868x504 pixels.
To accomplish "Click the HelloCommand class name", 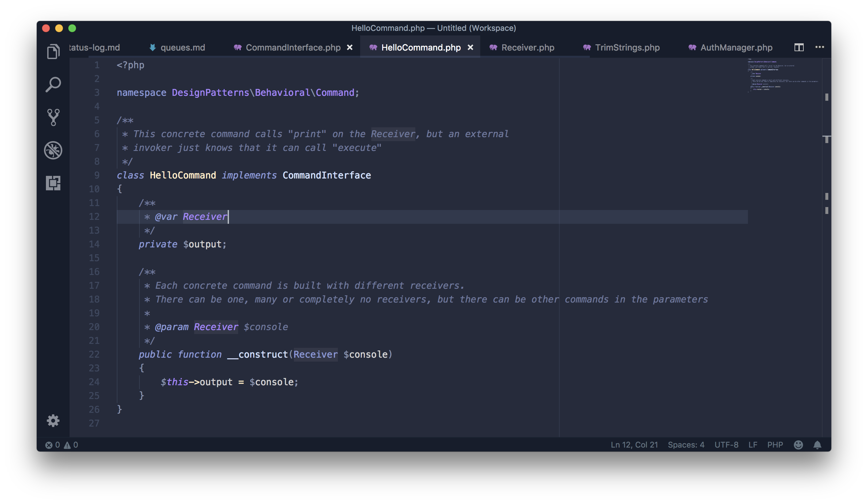I will click(x=183, y=175).
